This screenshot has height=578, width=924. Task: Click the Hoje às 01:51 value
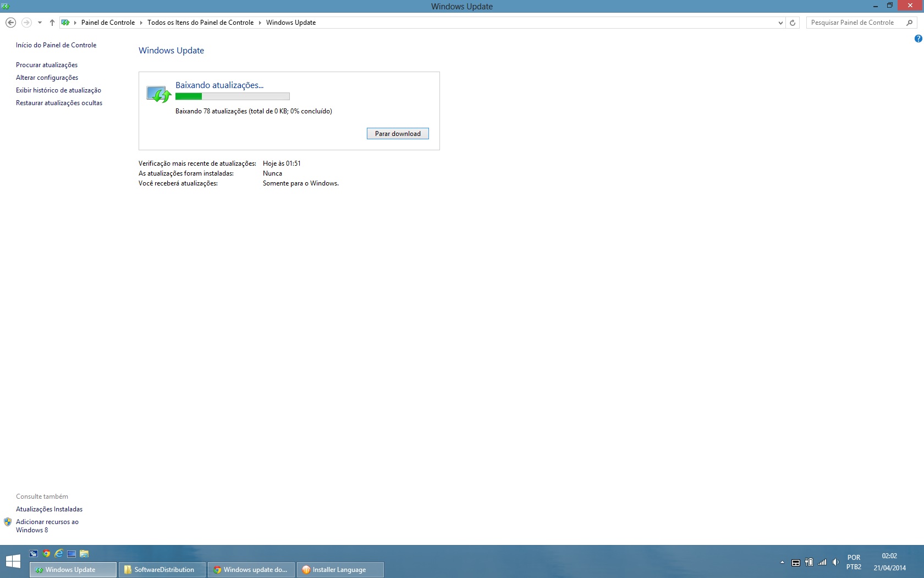click(x=282, y=163)
